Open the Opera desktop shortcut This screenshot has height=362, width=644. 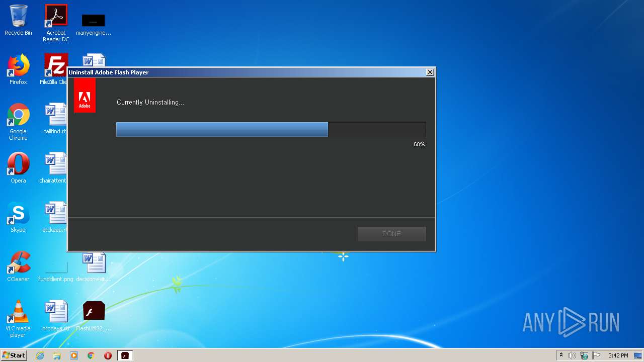click(x=18, y=167)
